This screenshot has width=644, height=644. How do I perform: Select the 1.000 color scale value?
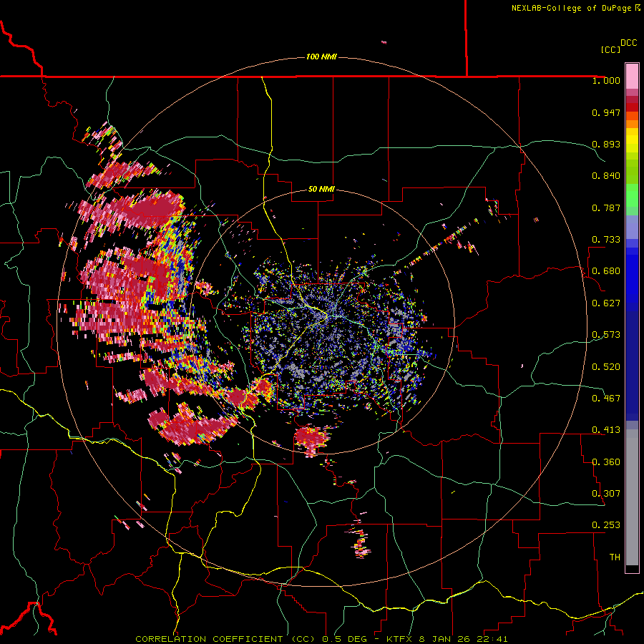[606, 80]
